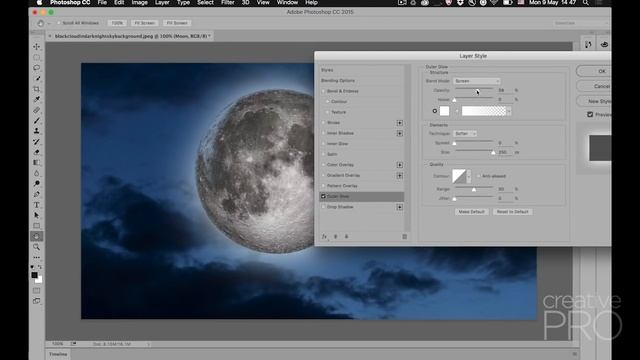Select the Blur tool
Image resolution: width=640 pixels, height=360 pixels.
click(37, 173)
